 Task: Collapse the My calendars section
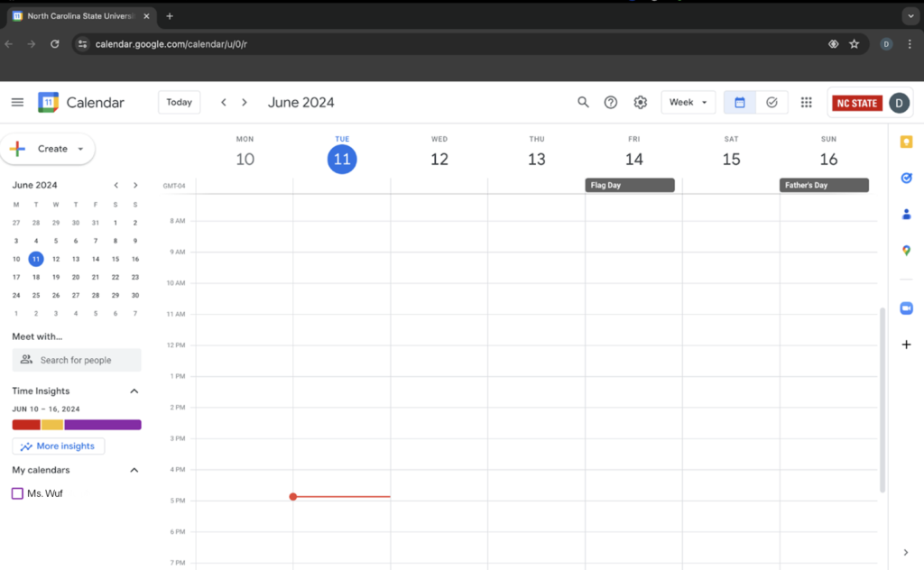pos(134,470)
